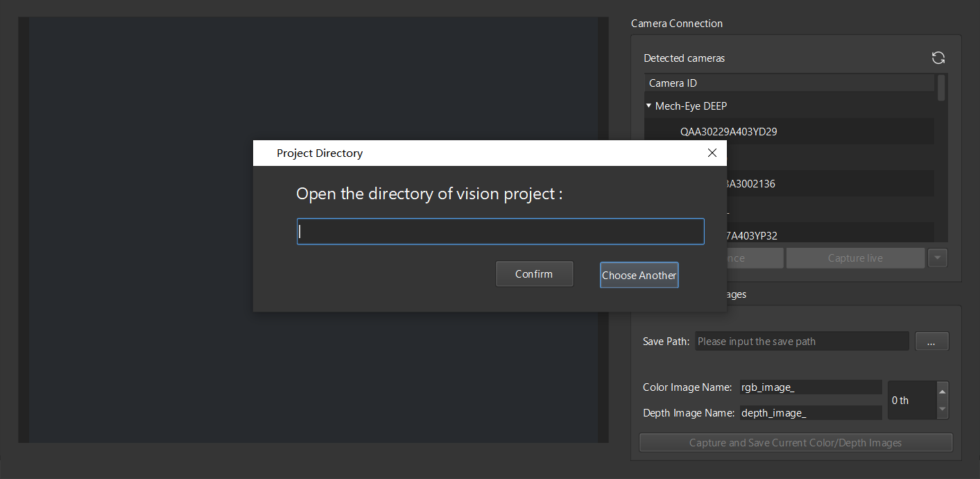Click the "..." browse button for Save Path
This screenshot has width=980, height=479.
931,342
